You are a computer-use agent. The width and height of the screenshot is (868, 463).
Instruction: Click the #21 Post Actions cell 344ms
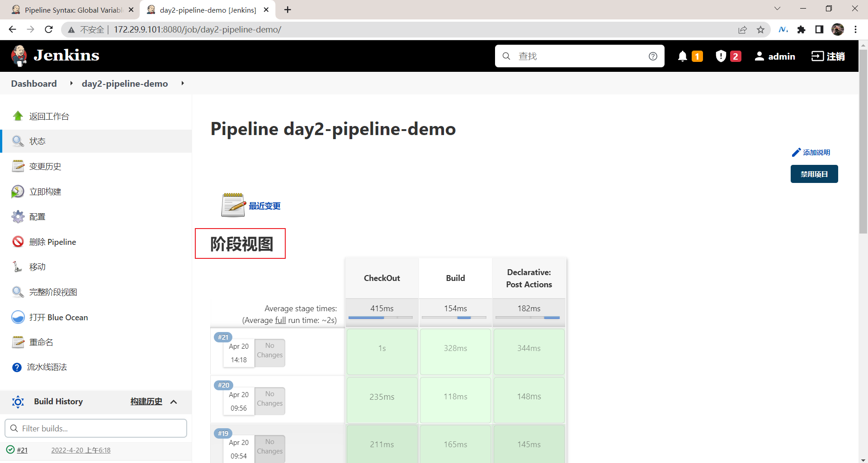click(529, 351)
